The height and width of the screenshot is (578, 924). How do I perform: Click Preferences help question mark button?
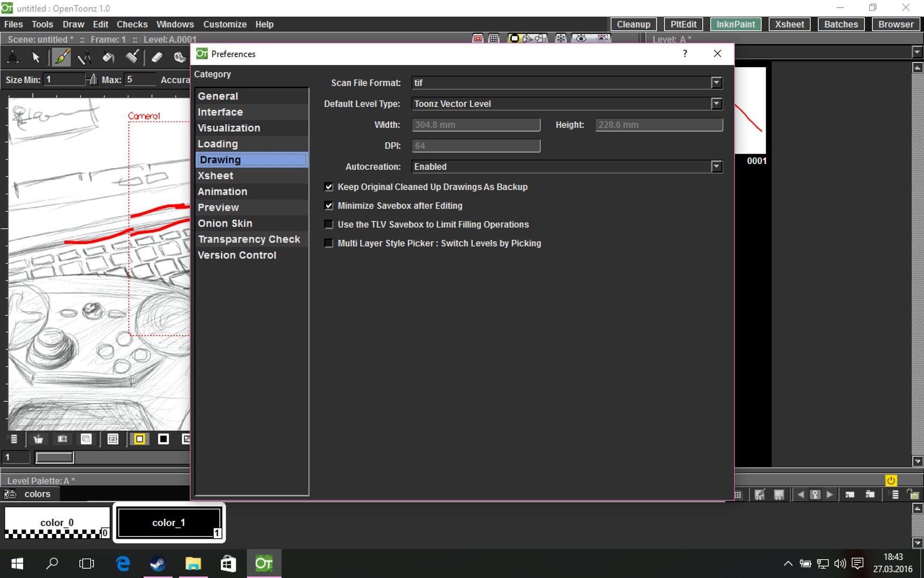(x=685, y=54)
